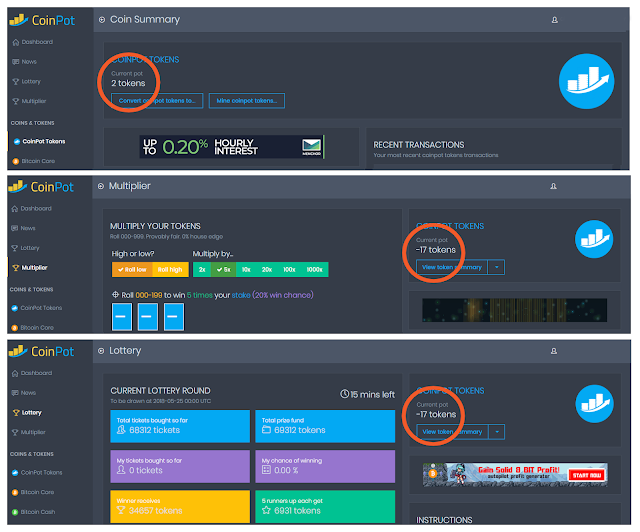The height and width of the screenshot is (532, 640).
Task: Click the 'Total tickets bought so far' tile
Action: [x=180, y=426]
